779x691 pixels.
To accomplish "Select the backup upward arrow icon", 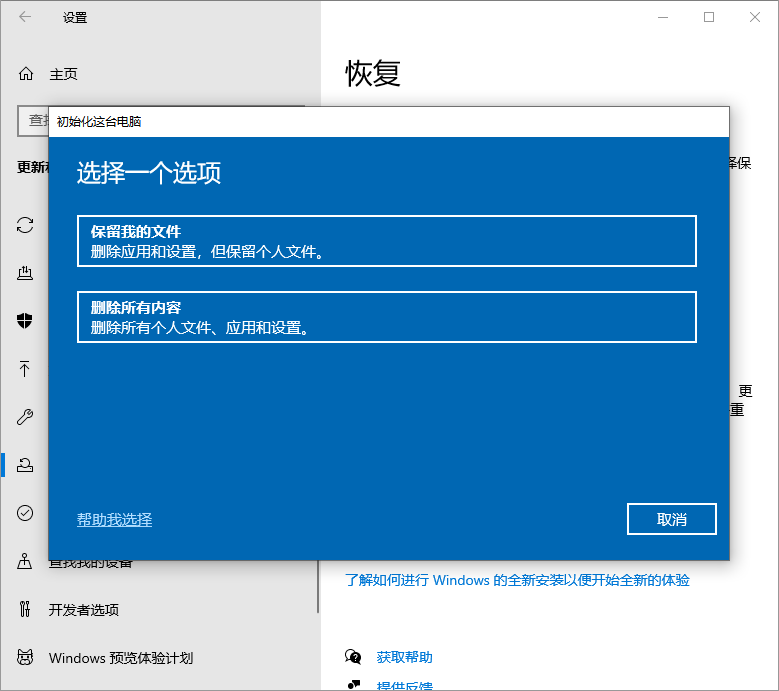I will (25, 369).
